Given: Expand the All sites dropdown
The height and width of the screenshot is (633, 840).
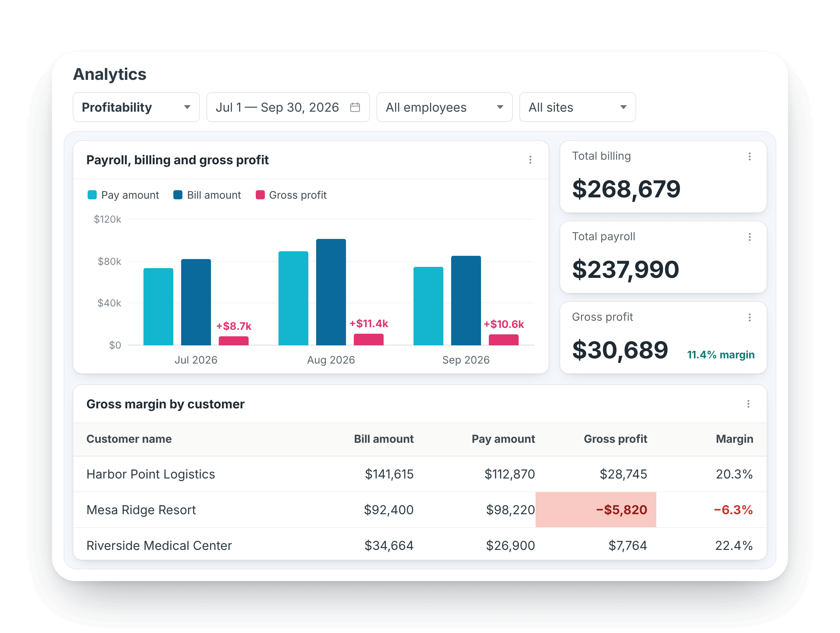Looking at the screenshot, I should click(577, 107).
